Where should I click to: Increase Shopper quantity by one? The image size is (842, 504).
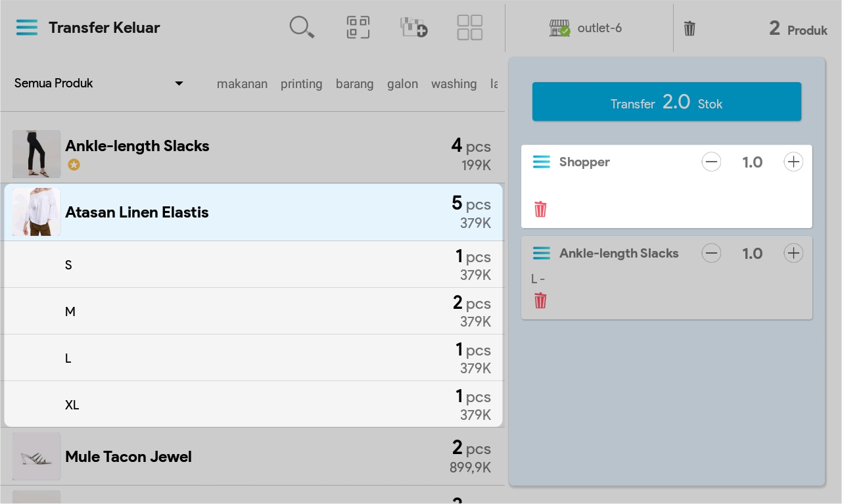click(x=793, y=162)
